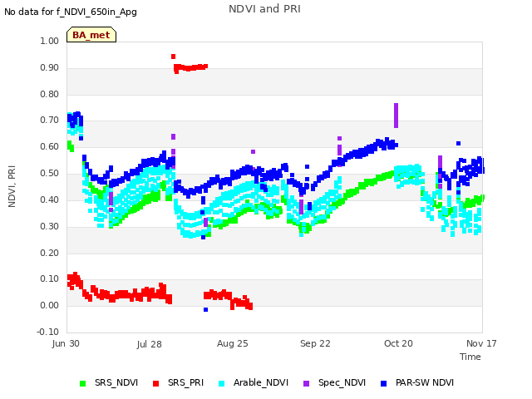Click the green SRS_NDVI legend swatch
The width and height of the screenshot is (532, 399).
82,383
